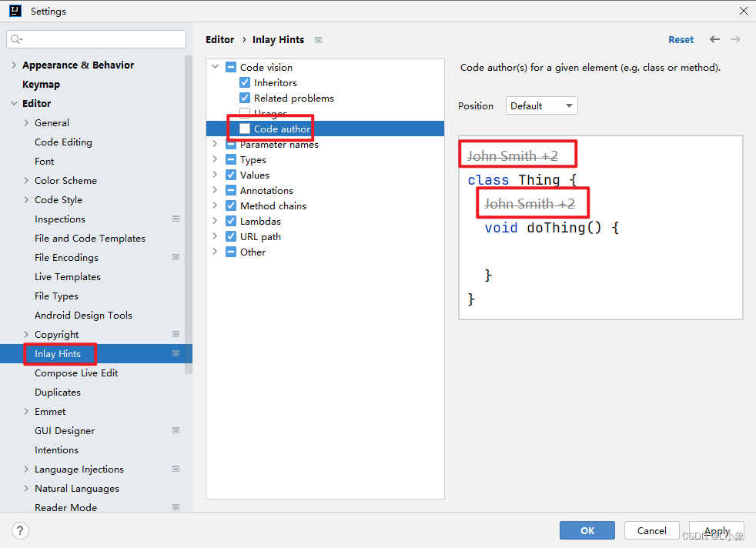Toggle the Other checkbox
This screenshot has height=548, width=756.
[x=231, y=252]
